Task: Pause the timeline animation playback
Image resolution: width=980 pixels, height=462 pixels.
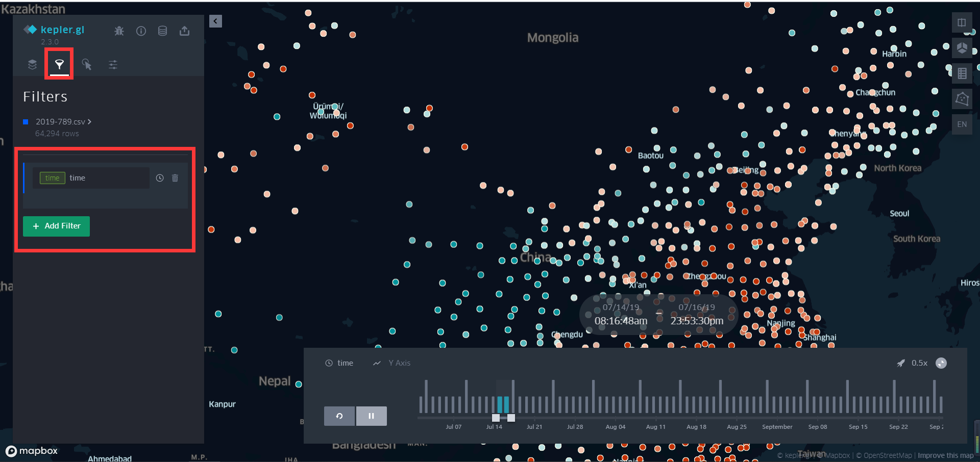Action: pos(371,416)
